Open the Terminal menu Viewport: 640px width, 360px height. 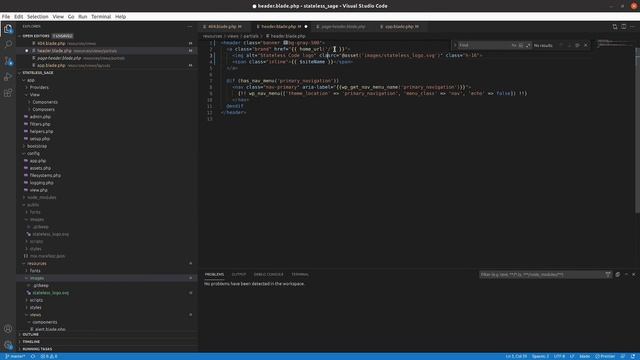click(101, 17)
